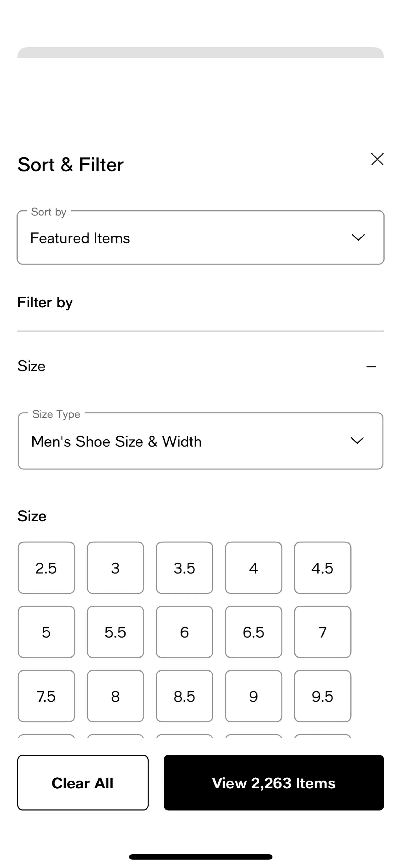Tap the sheet drag handle bar
Image resolution: width=401 pixels, height=868 pixels.
pos(200,53)
